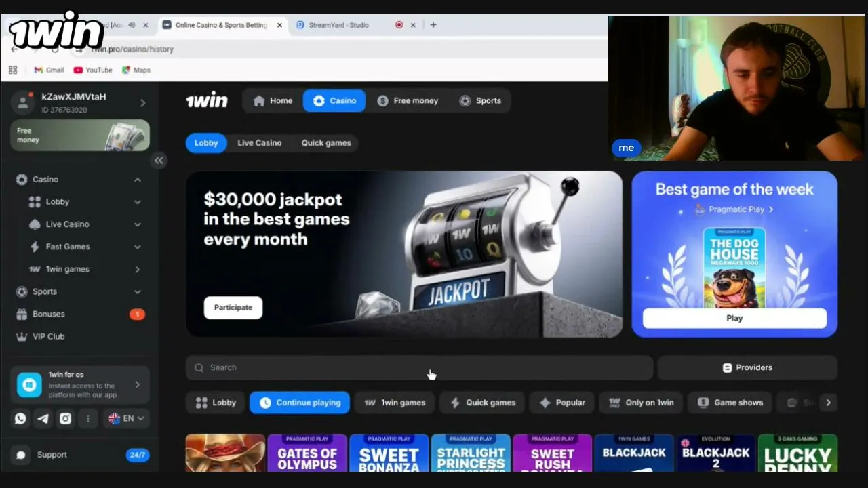
Task: Select the Continue playing category chip
Action: [x=300, y=403]
